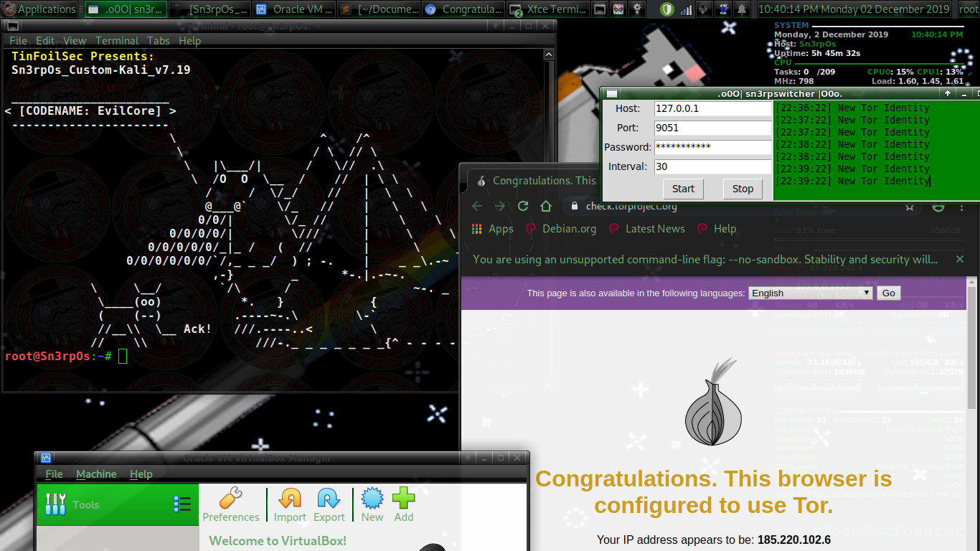Click the IP address 185.220.102.6 text
Viewport: 980px width, 551px height.
(x=794, y=540)
